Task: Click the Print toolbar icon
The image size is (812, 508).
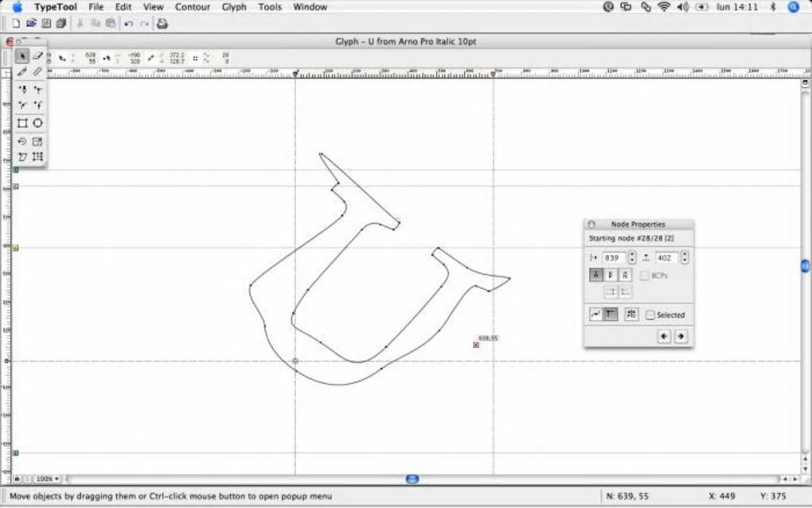Action: tap(162, 23)
